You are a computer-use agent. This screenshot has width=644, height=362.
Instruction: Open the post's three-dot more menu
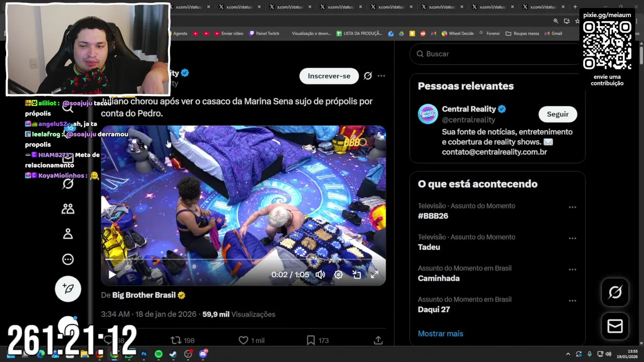coord(381,76)
